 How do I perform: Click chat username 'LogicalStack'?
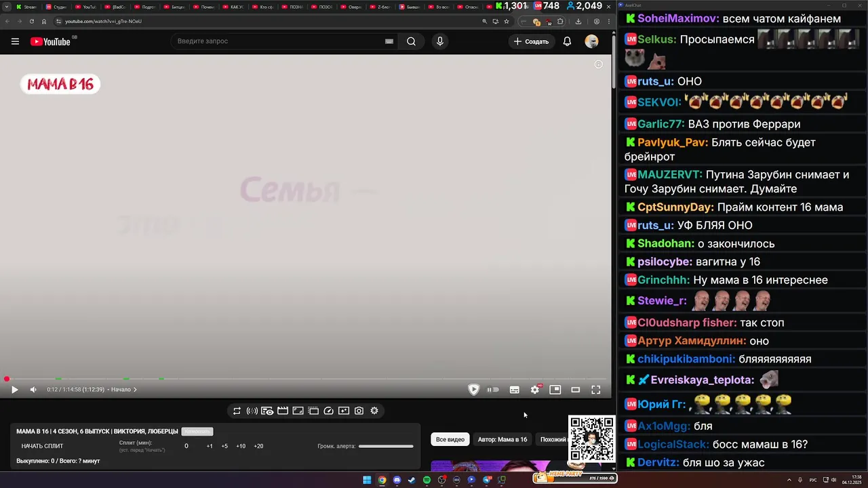pos(675,445)
